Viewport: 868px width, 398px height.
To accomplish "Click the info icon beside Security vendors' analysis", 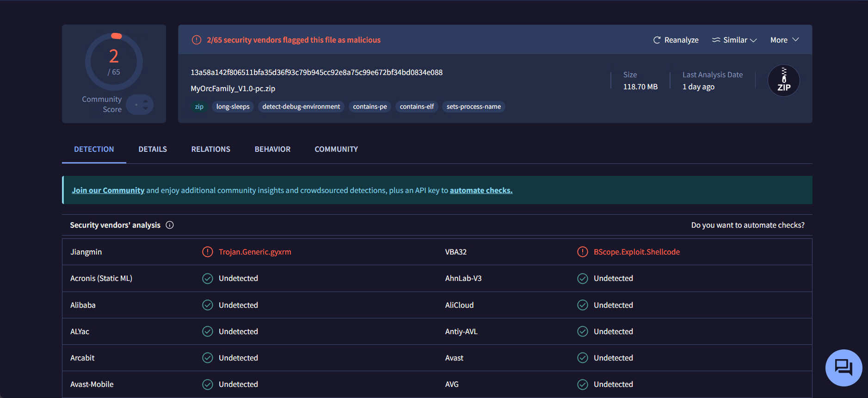I will [170, 225].
